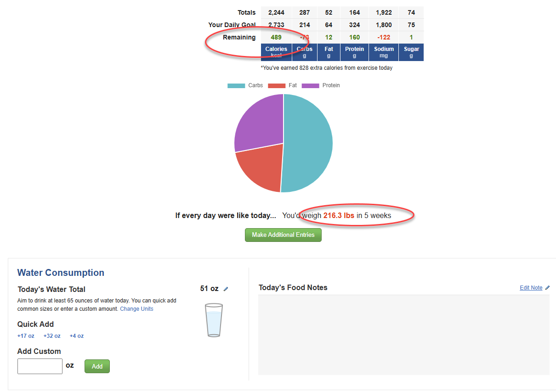Viewport: 556px width, 392px height.
Task: Click the Remaining protein value 160
Action: [354, 37]
